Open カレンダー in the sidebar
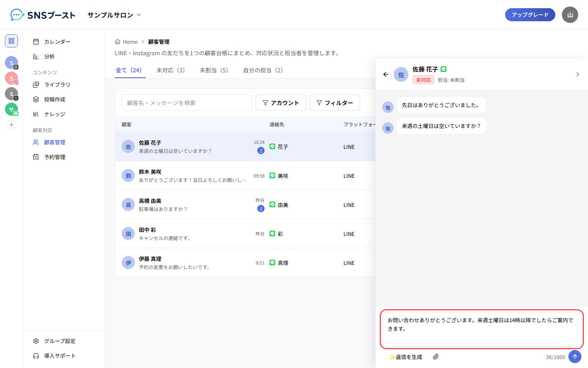588x368 pixels. 64,42
